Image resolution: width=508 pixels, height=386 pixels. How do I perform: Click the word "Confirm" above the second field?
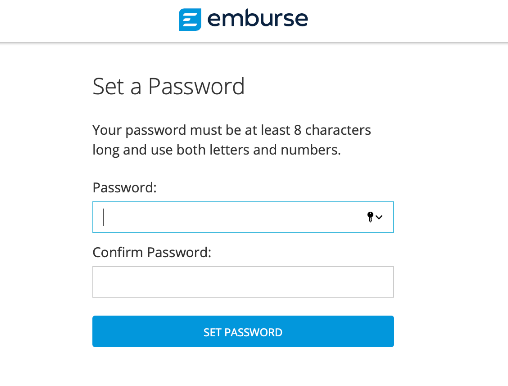pos(118,252)
